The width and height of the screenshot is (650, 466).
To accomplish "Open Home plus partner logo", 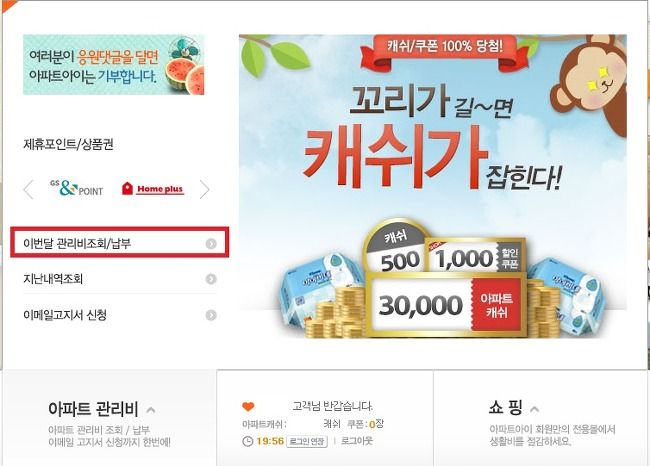I will coord(153,189).
